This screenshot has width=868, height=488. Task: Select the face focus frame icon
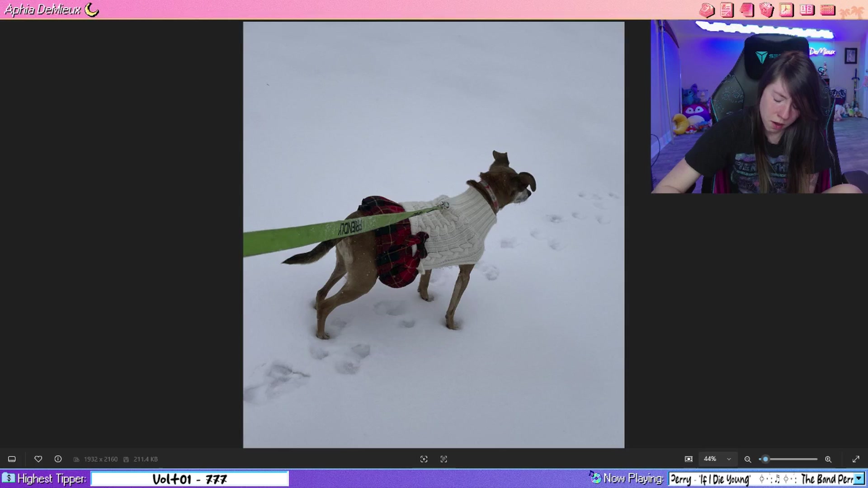coord(424,459)
